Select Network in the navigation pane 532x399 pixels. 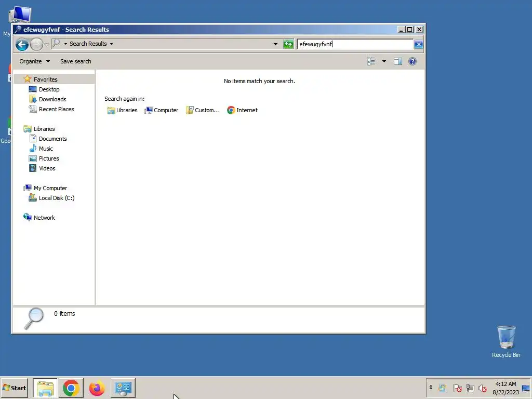(x=44, y=218)
